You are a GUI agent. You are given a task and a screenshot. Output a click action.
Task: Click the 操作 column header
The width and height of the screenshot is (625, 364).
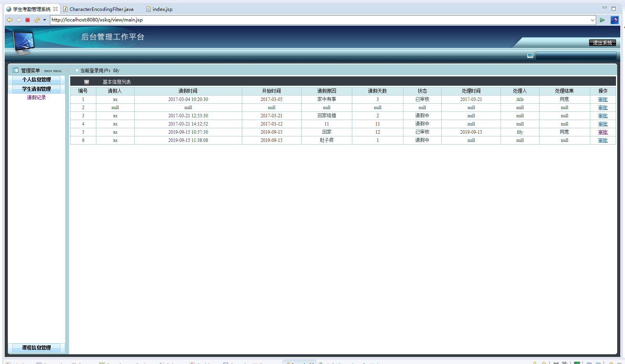(x=603, y=91)
